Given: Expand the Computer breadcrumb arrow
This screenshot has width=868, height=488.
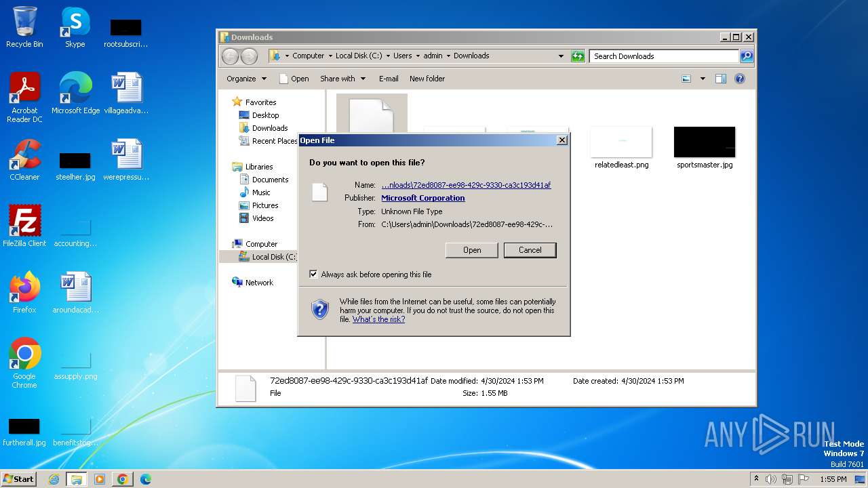Looking at the screenshot, I should click(330, 56).
